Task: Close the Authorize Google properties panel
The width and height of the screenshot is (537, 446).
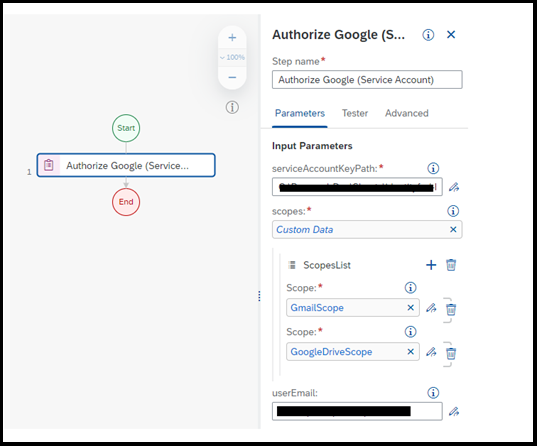Action: pos(451,35)
